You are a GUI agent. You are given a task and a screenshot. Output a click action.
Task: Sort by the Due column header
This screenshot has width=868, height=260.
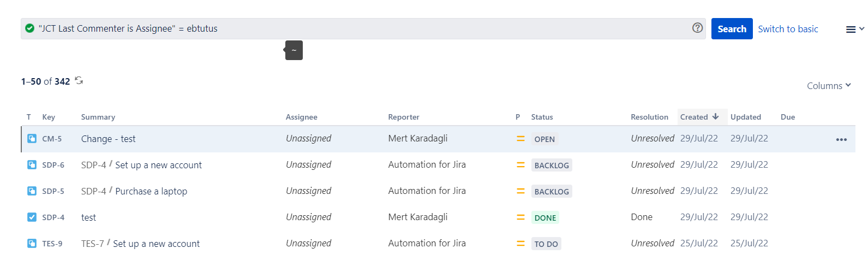pos(788,117)
